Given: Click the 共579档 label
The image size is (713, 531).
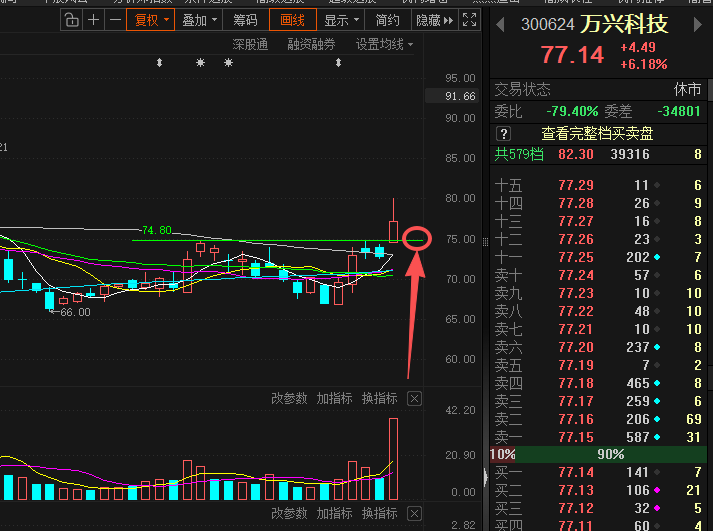Looking at the screenshot, I should click(519, 155).
